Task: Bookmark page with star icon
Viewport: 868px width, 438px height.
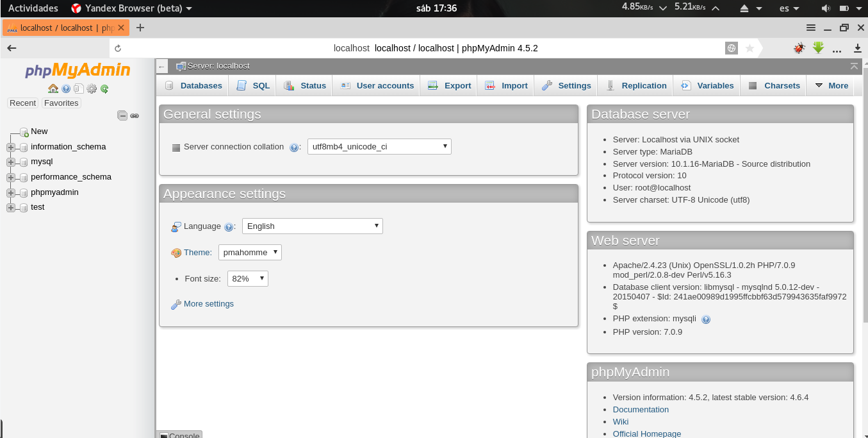Action: 749,48
